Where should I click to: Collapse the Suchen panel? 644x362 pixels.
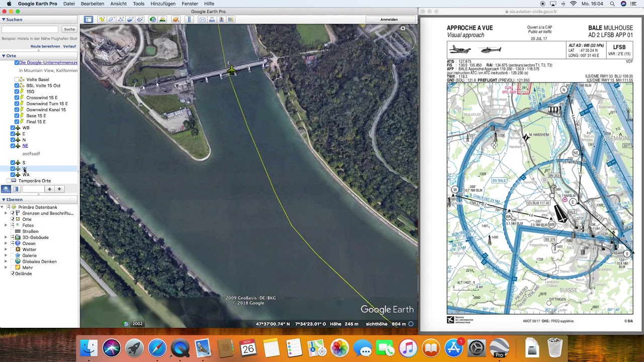(x=4, y=20)
